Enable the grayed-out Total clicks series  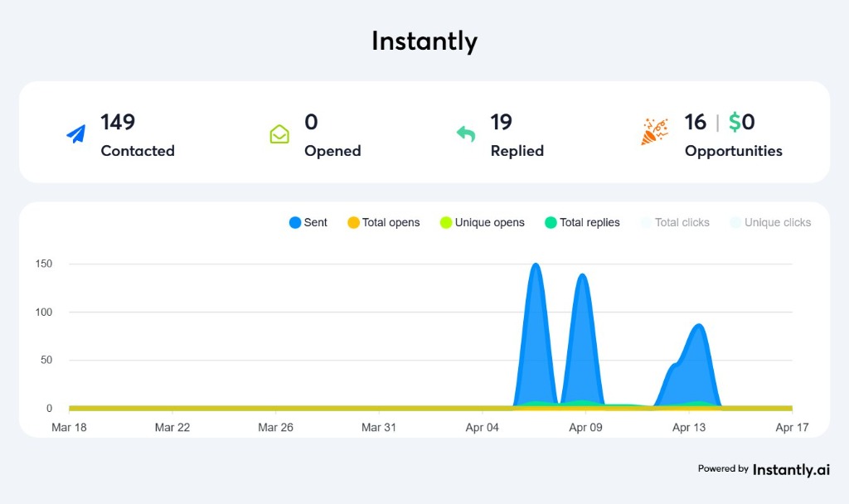click(x=675, y=222)
